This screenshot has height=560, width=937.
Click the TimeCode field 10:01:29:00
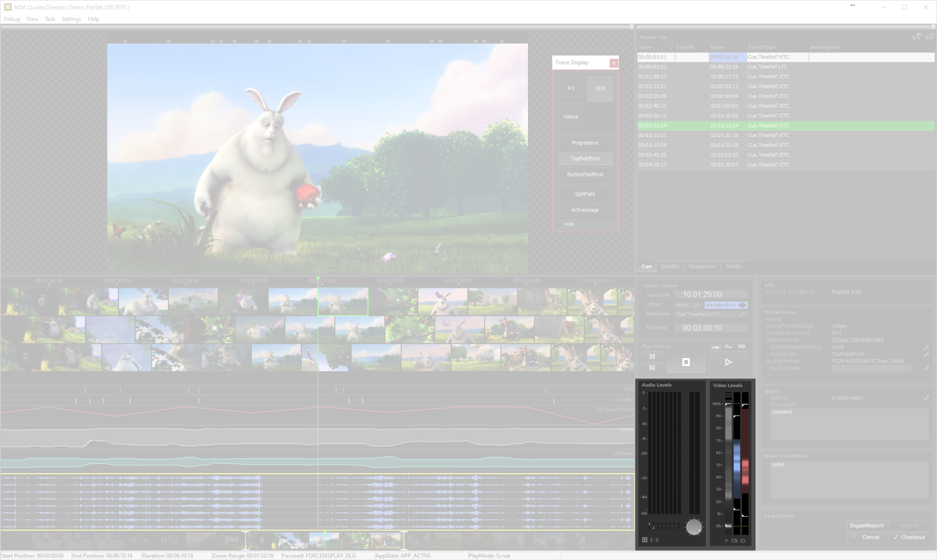(711, 295)
